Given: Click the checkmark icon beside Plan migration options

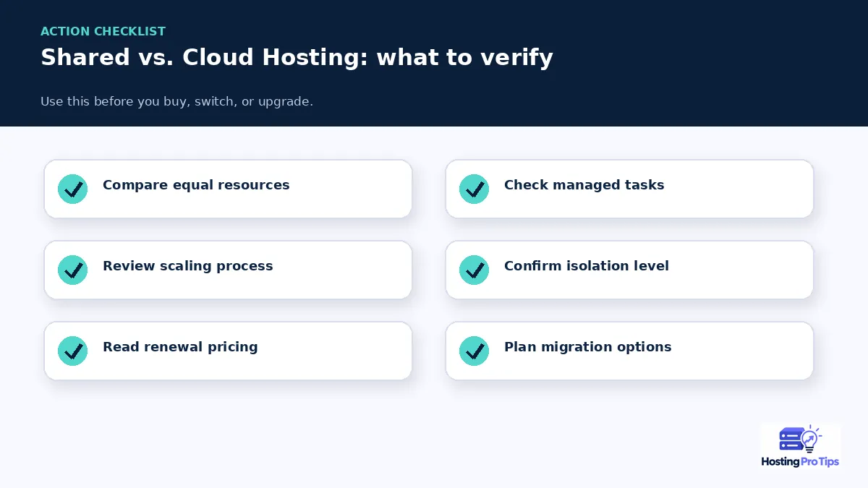Looking at the screenshot, I should 474,351.
